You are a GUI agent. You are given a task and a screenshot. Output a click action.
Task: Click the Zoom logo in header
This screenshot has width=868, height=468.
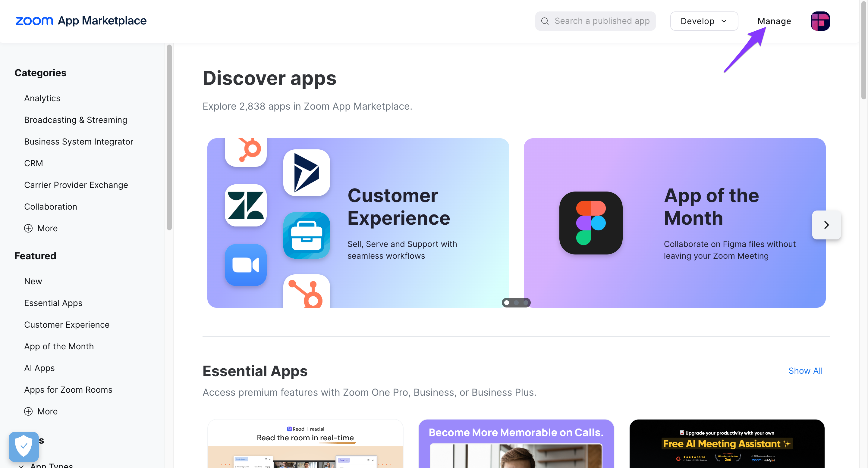pos(34,21)
